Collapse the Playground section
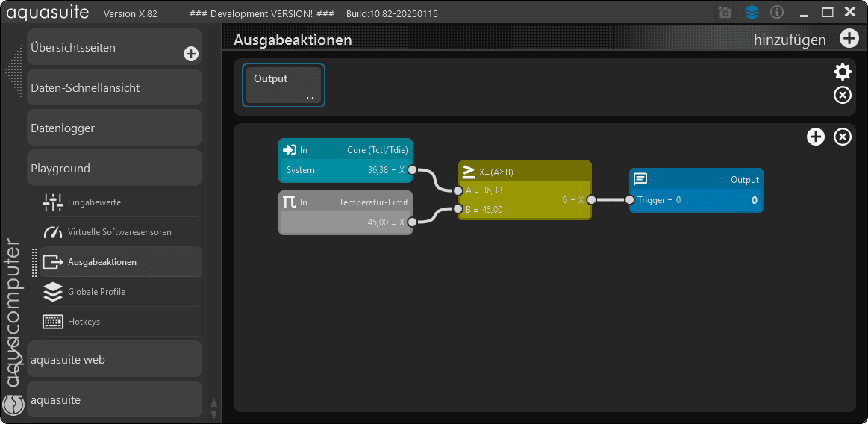Screen dimensions: 868x424 coord(114,168)
